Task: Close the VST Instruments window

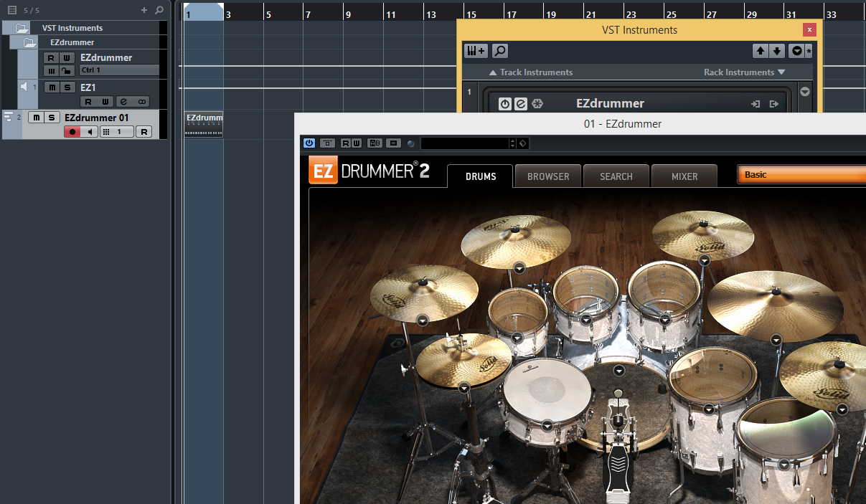Action: click(x=809, y=30)
